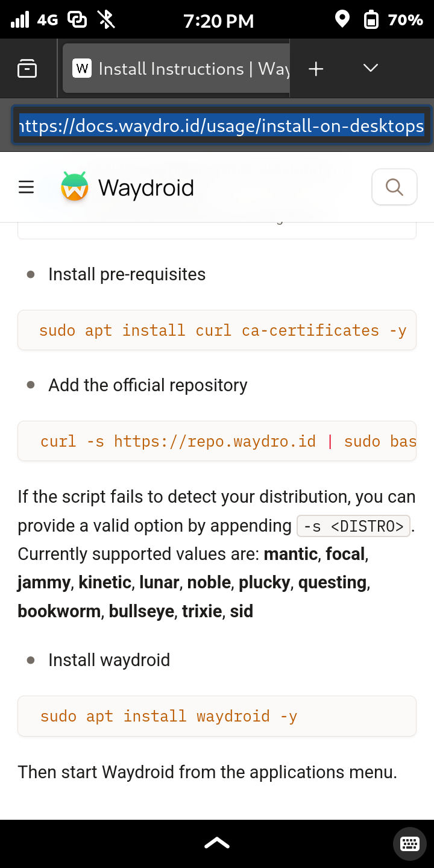Open the search magnifier button
This screenshot has width=434, height=868.
point(394,187)
